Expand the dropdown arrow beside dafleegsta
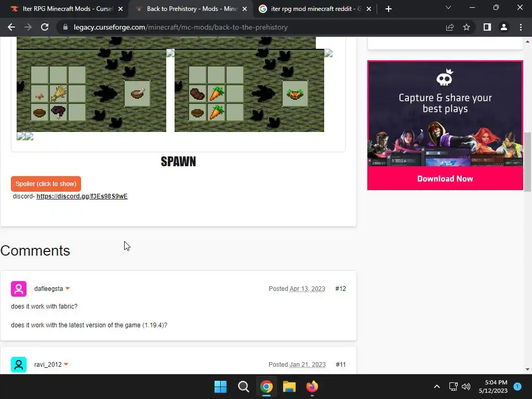Viewport: 532px width, 399px height. [68, 288]
